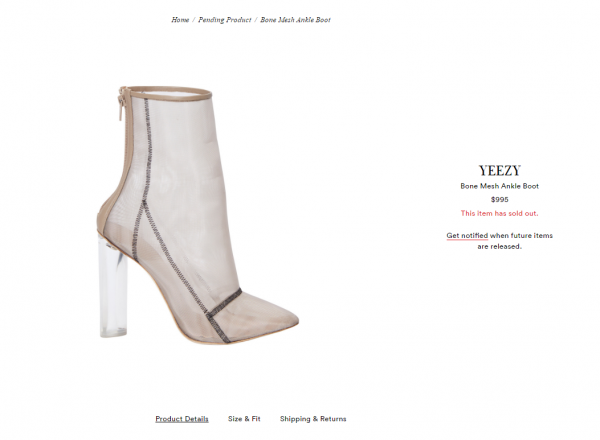600x440 pixels.
Task: Click the 'when future items' text
Action: [x=521, y=236]
